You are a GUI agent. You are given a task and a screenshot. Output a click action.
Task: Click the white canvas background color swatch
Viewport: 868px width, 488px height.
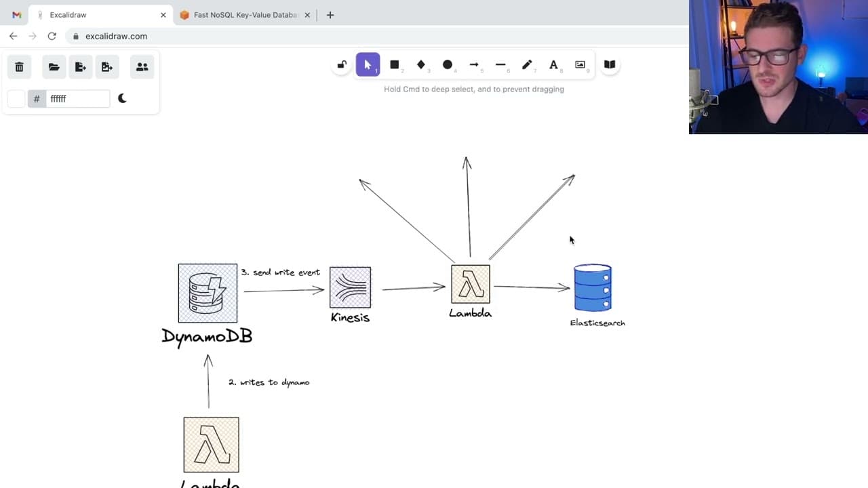click(x=16, y=98)
